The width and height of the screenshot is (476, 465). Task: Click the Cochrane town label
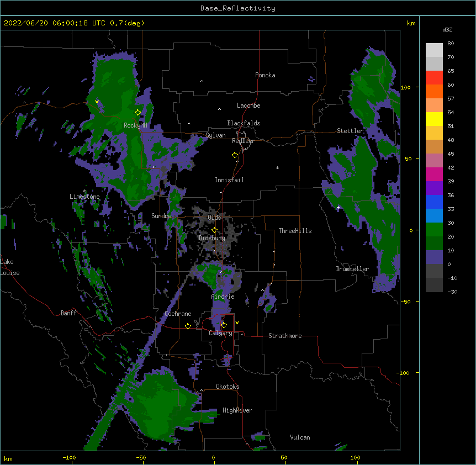[x=178, y=314]
